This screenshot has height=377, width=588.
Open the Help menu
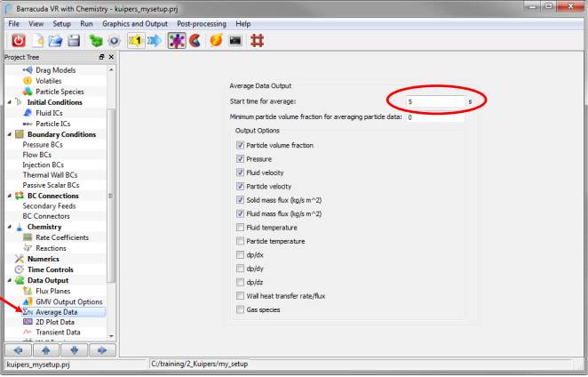[x=243, y=24]
